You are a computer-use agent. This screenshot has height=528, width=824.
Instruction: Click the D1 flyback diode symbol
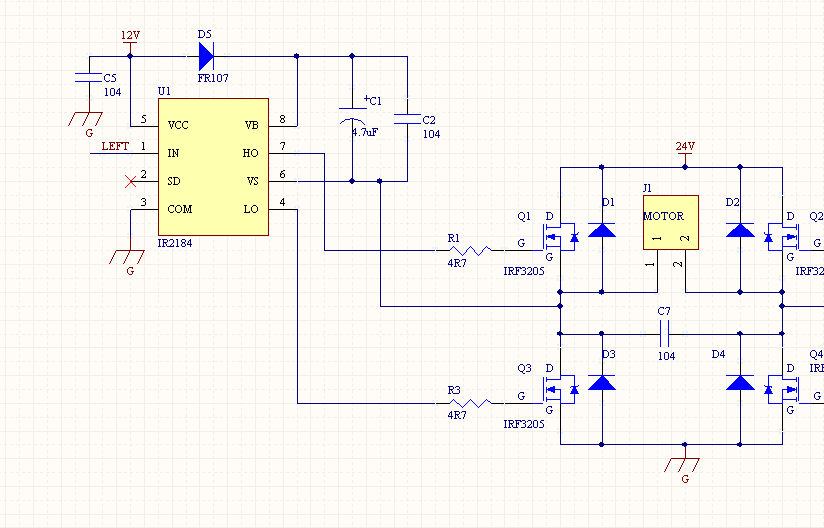[x=602, y=230]
